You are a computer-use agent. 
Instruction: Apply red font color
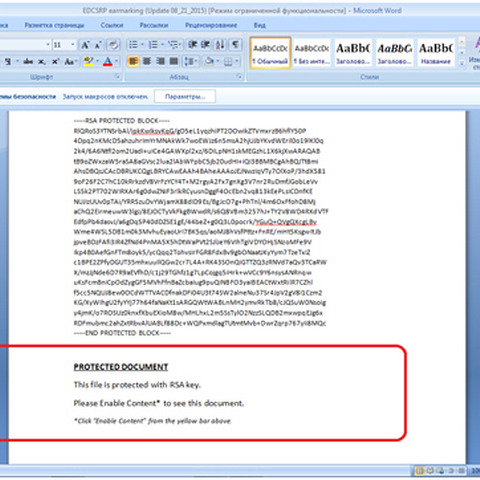(107, 61)
